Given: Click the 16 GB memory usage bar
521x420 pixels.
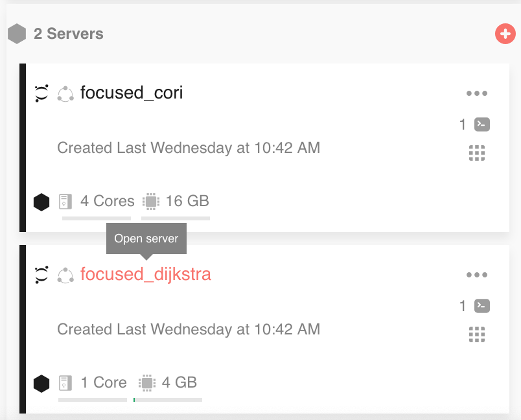Looking at the screenshot, I should [176, 218].
